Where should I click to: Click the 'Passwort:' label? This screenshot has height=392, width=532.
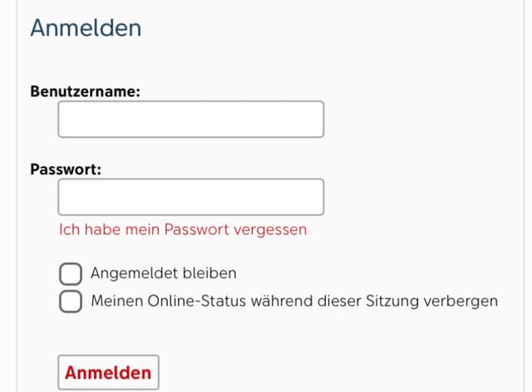[x=66, y=169]
